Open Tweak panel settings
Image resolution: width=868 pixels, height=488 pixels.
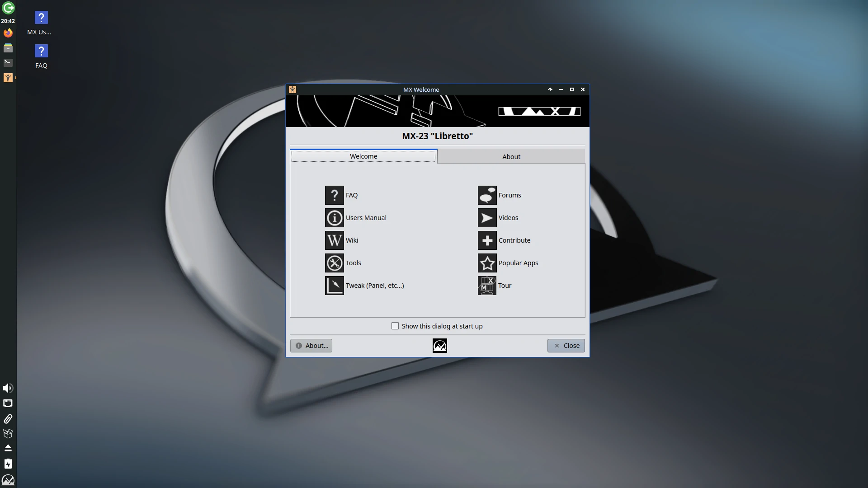click(x=365, y=285)
